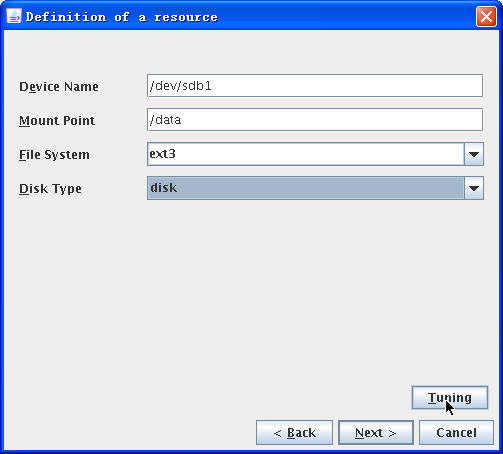Click the File System label
The image size is (503, 454).
[x=54, y=155]
